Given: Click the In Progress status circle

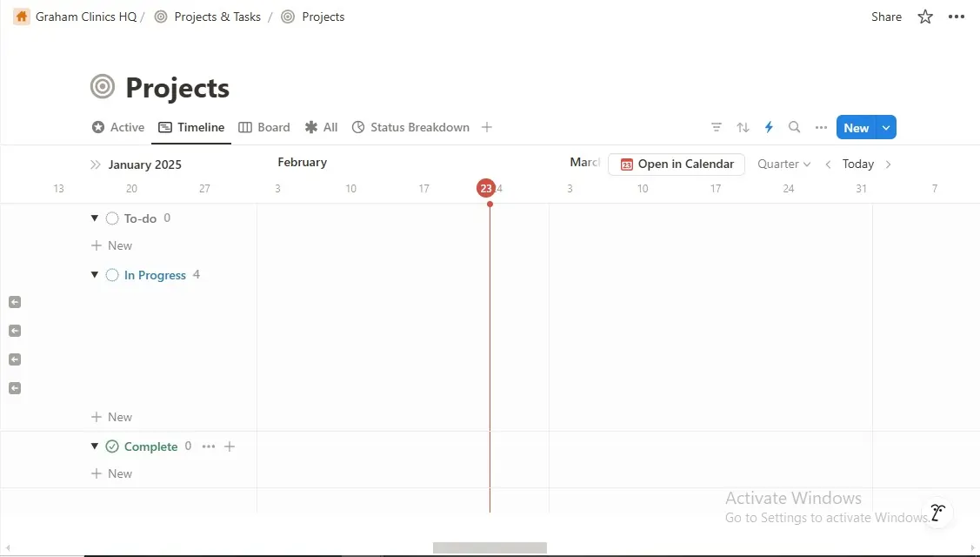Looking at the screenshot, I should click(112, 275).
